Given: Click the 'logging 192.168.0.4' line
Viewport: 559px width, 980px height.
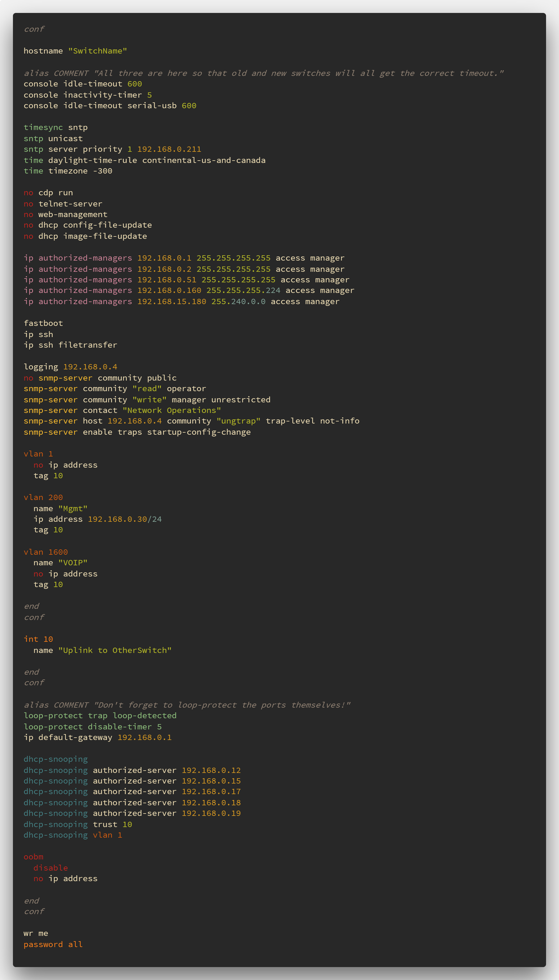Looking at the screenshot, I should [x=71, y=367].
